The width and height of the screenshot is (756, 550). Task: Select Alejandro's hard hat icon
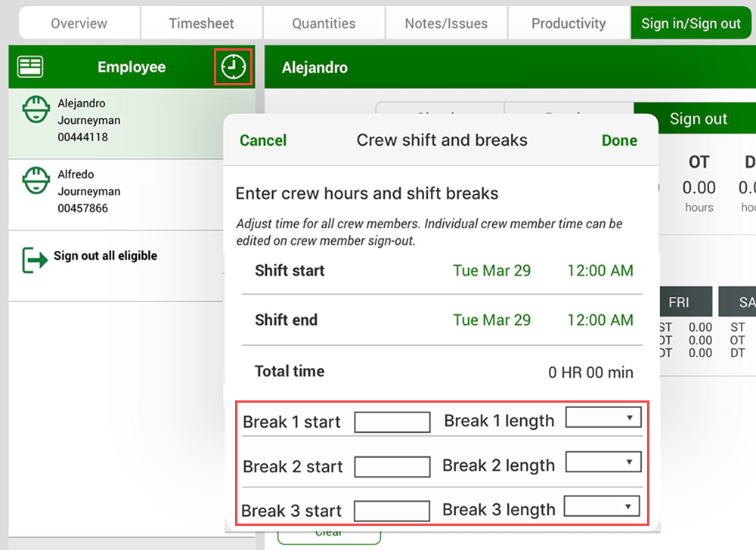[36, 110]
